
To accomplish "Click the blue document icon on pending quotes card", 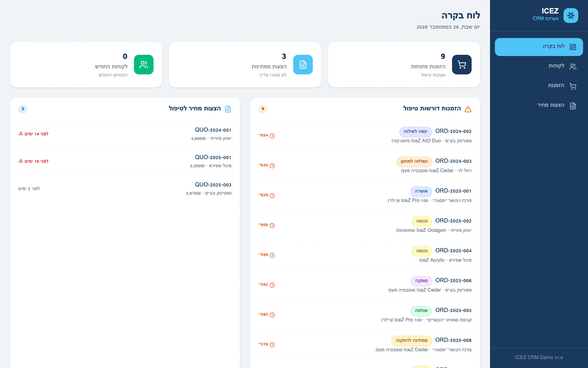I will click(x=303, y=64).
